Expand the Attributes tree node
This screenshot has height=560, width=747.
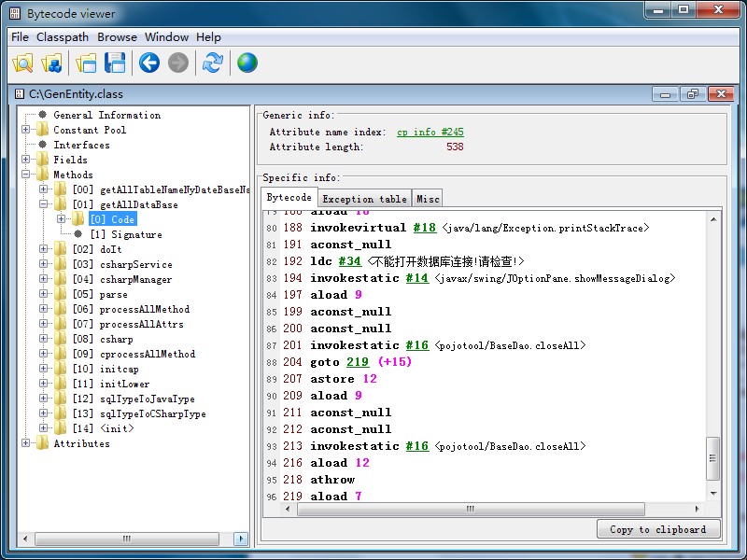pyautogui.click(x=26, y=443)
